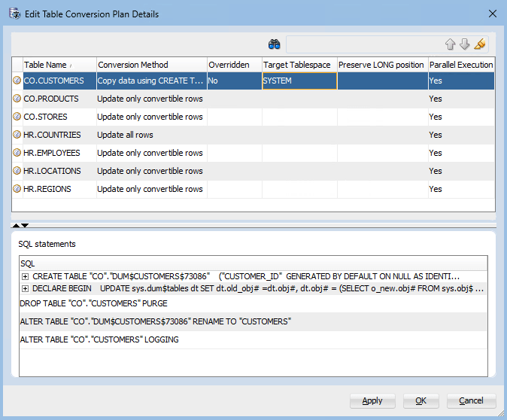Expand the CREATE TABLE SQL statement
The width and height of the screenshot is (507, 420).
[x=25, y=277]
